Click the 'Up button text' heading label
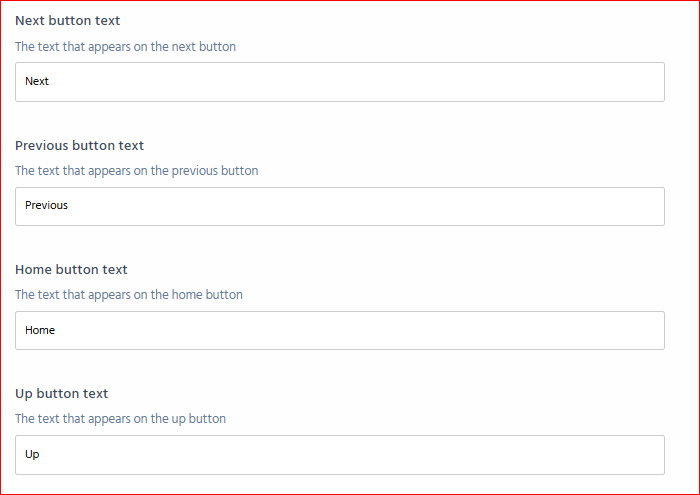 pyautogui.click(x=62, y=394)
